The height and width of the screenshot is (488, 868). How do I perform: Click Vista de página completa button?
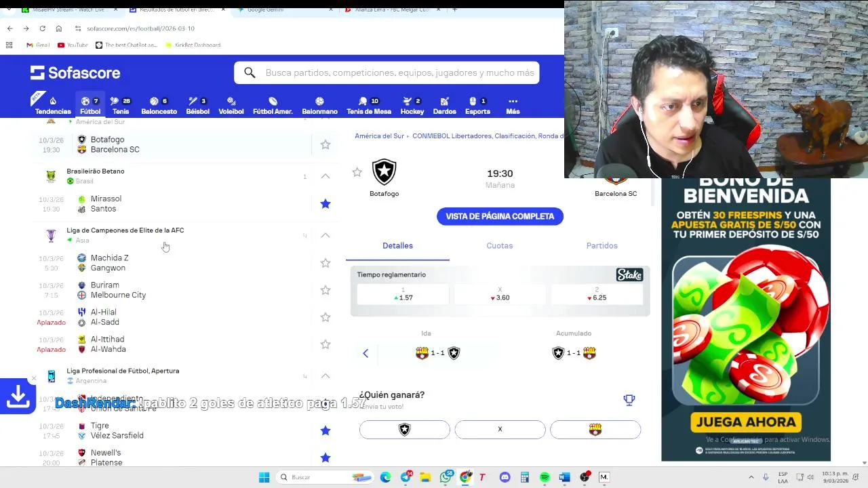click(x=500, y=216)
